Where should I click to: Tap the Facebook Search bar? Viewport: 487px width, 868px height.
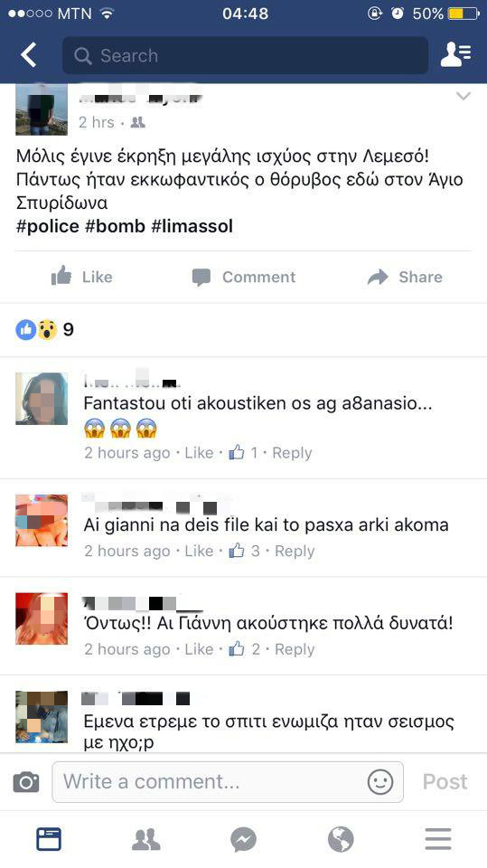[x=245, y=55]
